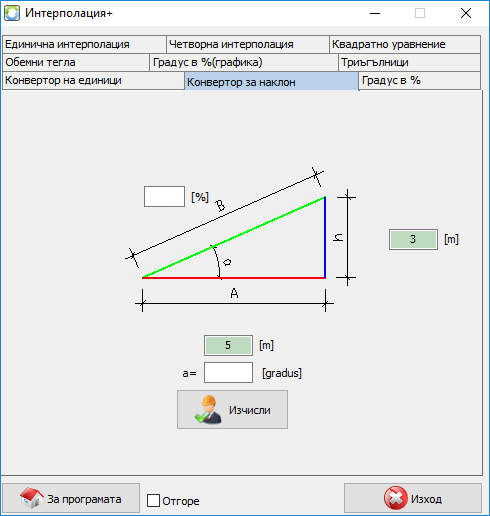Click the height h field showing 3

pyautogui.click(x=413, y=239)
